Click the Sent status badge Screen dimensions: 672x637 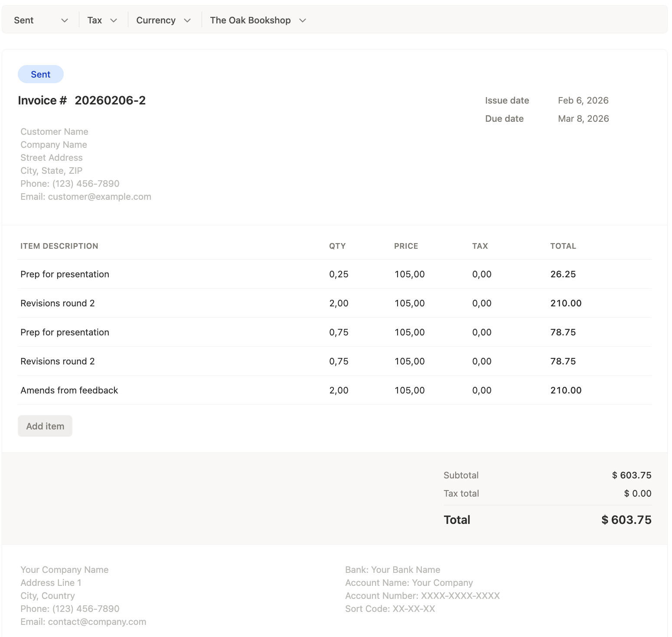tap(40, 74)
